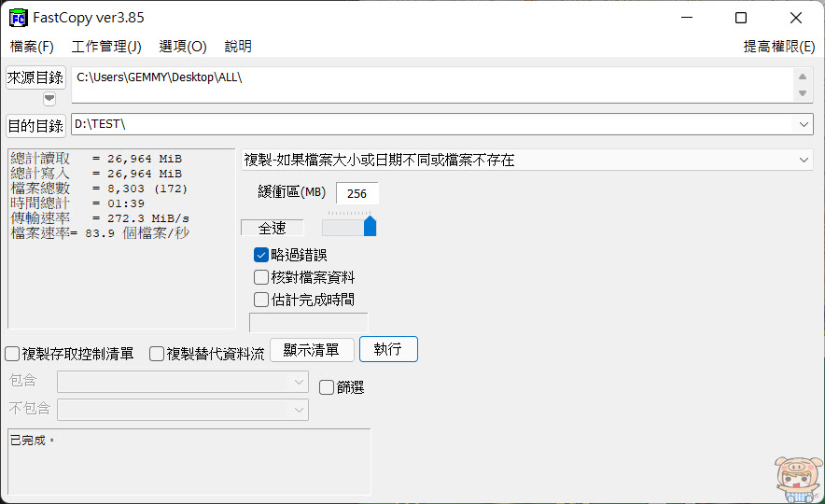Click the 全速 speed label

tap(272, 228)
